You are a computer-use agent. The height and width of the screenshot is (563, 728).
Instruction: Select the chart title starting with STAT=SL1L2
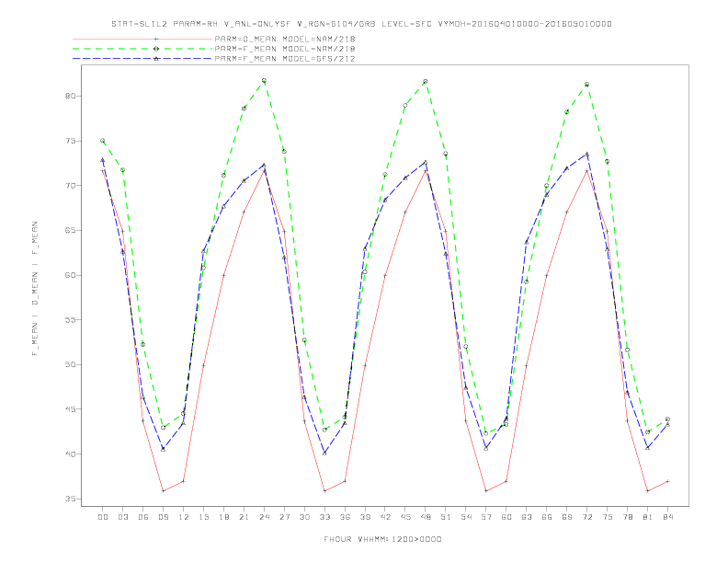pyautogui.click(x=361, y=24)
